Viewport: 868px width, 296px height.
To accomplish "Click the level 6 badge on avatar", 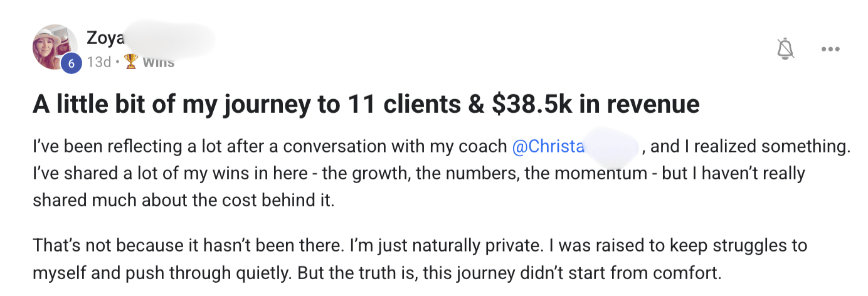I will [x=71, y=63].
